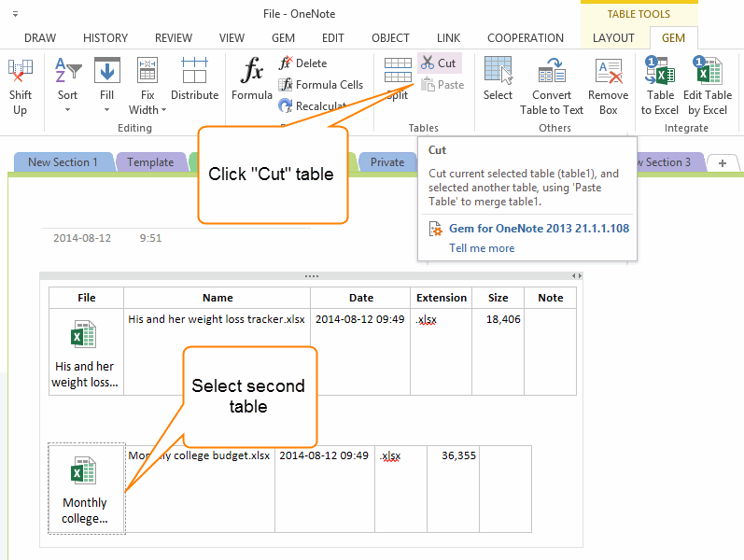The image size is (744, 560).
Task: Click the Fill down icon
Action: coord(106,70)
